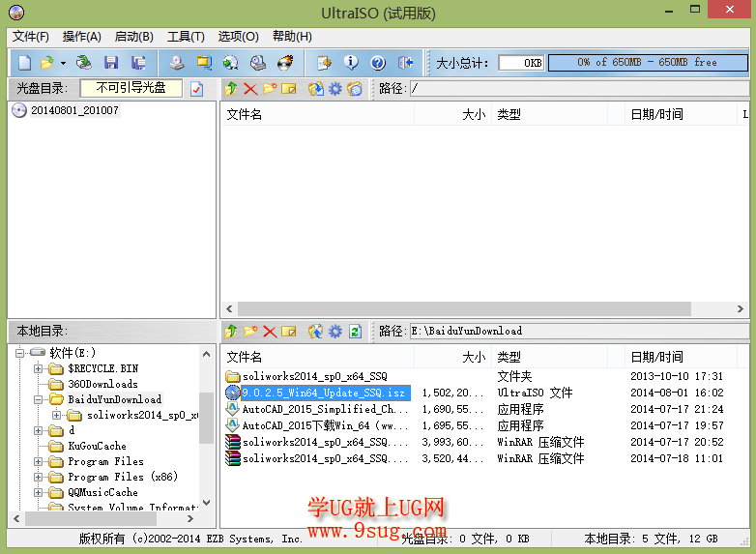Click red X delete in local pane toolbar
This screenshot has height=554, width=756.
(270, 332)
